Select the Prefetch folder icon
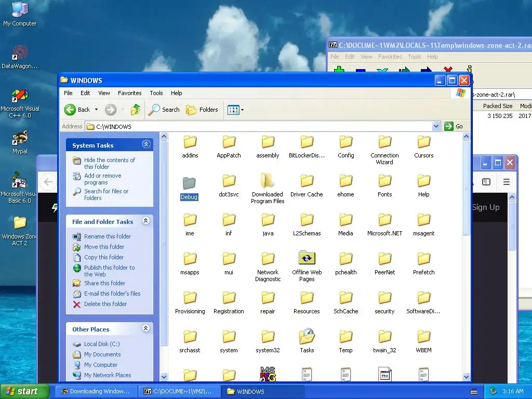 point(424,259)
